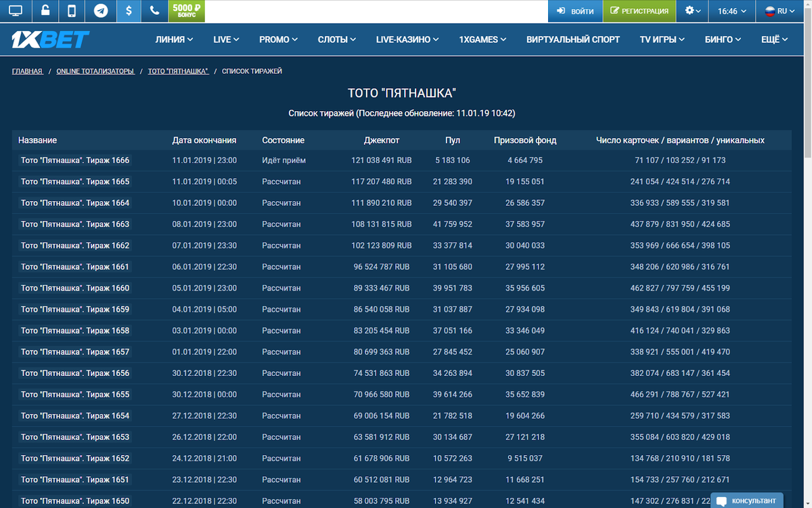Click the Призовой фонд column header
The height and width of the screenshot is (508, 812).
click(525, 140)
